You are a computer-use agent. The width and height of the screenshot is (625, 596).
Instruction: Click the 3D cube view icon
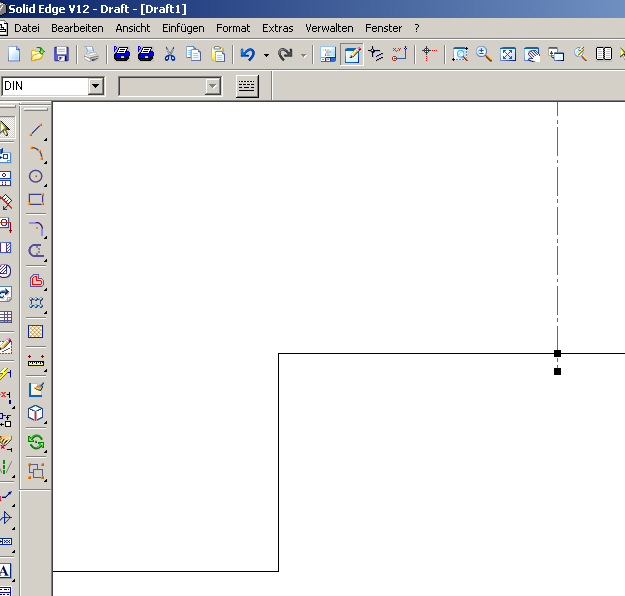[36, 413]
